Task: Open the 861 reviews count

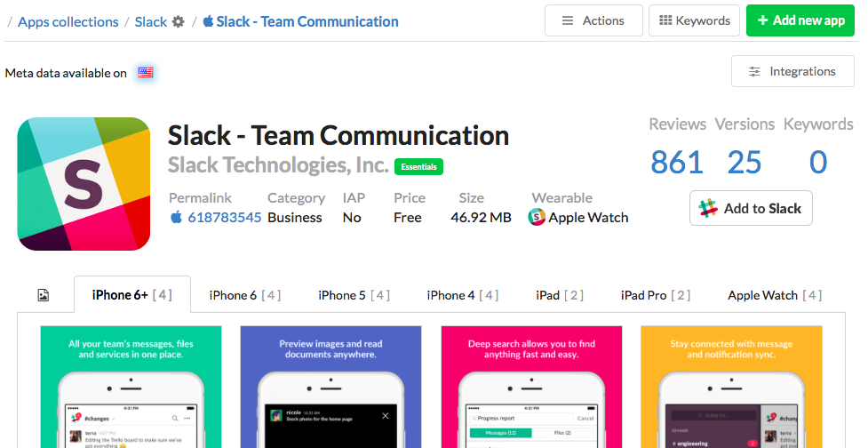Action: 677,162
